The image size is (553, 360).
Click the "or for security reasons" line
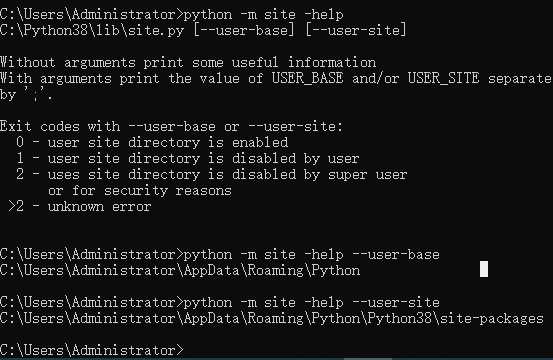tap(140, 191)
